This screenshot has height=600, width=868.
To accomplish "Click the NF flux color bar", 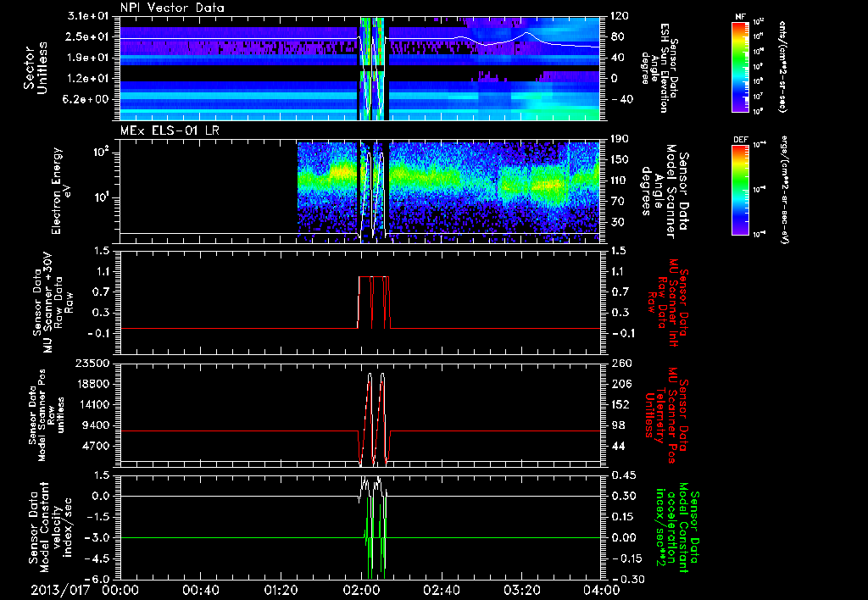I will click(x=740, y=66).
